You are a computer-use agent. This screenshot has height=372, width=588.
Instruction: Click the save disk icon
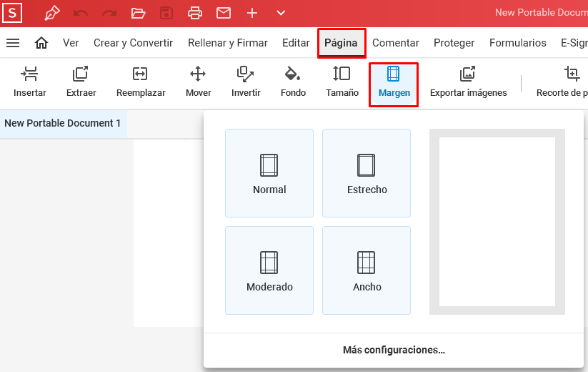coord(166,13)
